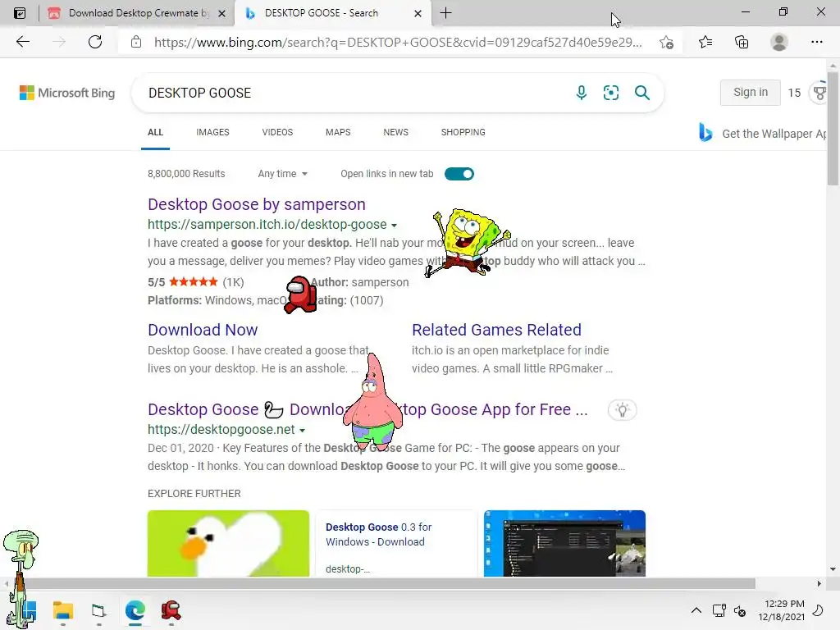Open a new browser tab
Image resolution: width=840 pixels, height=630 pixels.
(x=445, y=13)
